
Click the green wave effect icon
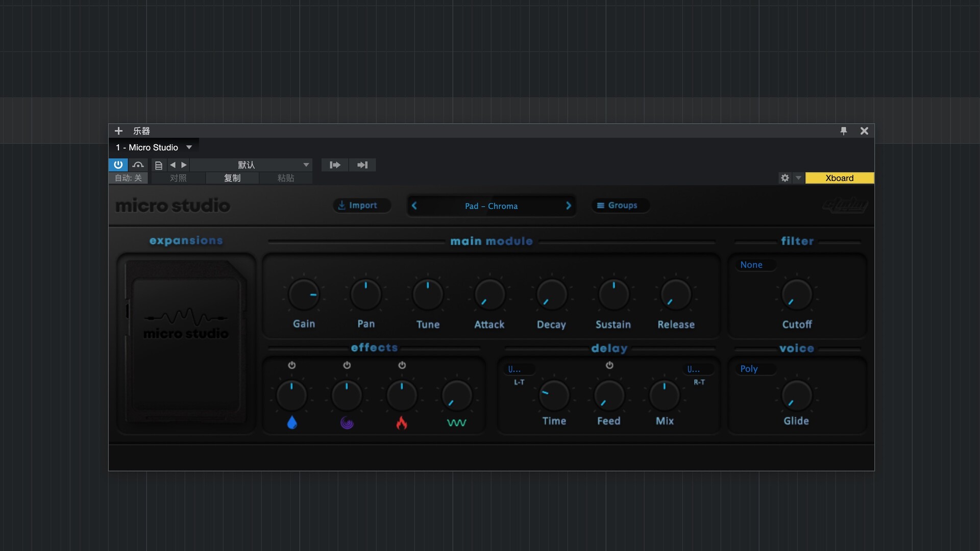pyautogui.click(x=456, y=422)
